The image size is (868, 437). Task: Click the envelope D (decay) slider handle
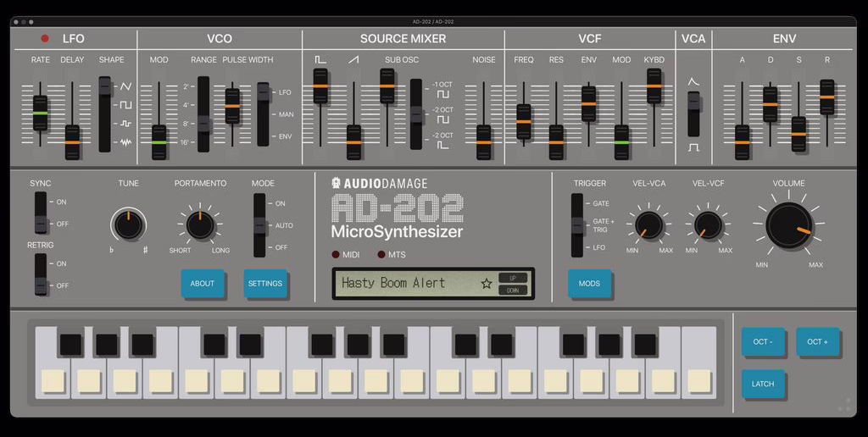[770, 104]
